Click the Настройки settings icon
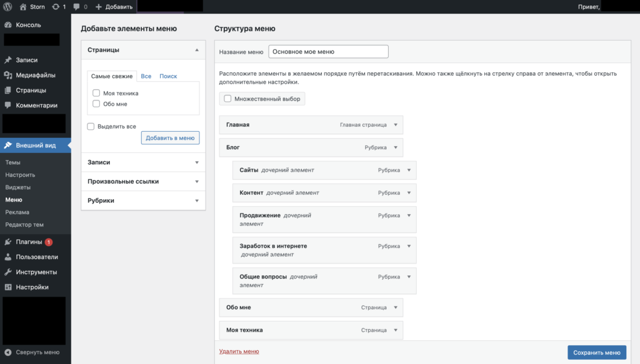 click(x=7, y=287)
